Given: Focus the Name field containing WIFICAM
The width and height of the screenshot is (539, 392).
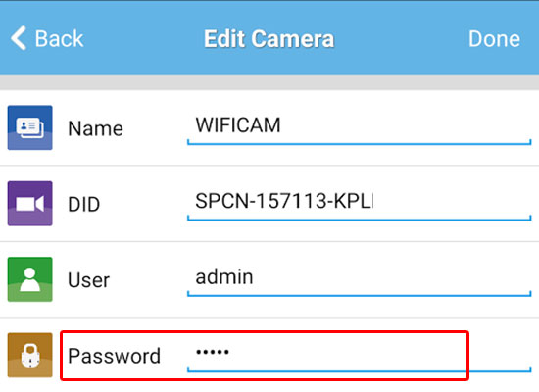Looking at the screenshot, I should pos(360,127).
